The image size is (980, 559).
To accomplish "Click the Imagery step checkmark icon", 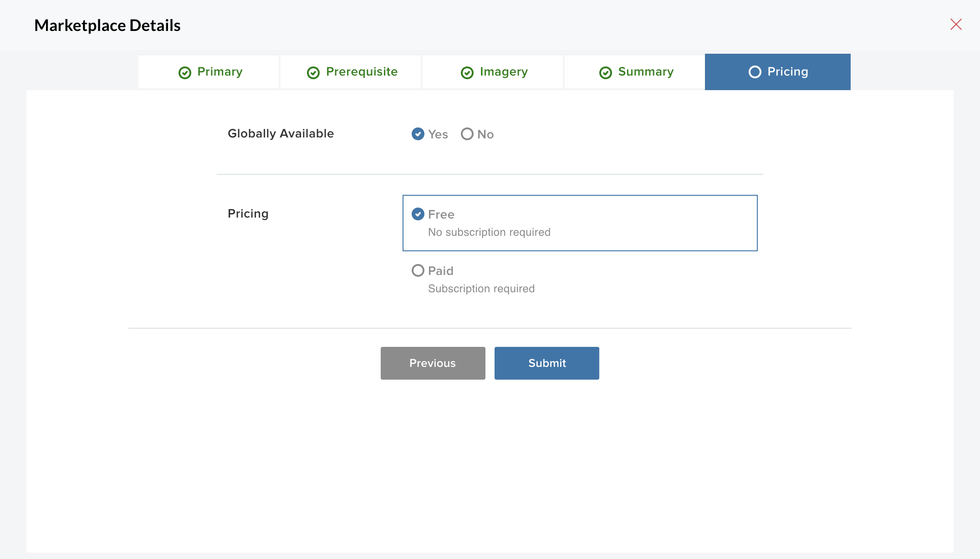I will click(x=467, y=73).
